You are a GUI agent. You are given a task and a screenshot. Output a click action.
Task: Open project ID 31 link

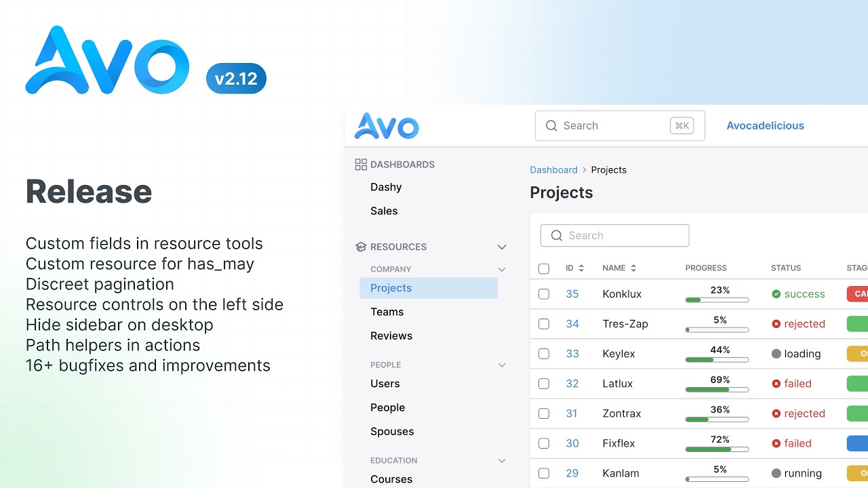coord(572,413)
